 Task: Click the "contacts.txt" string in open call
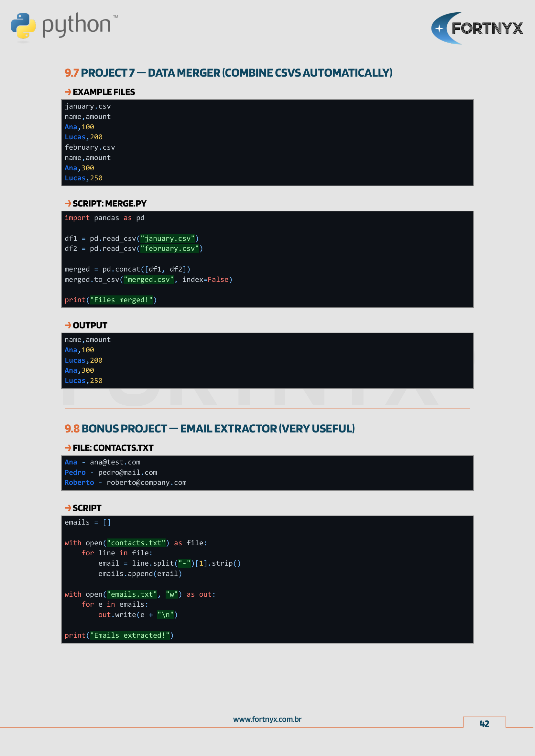[136, 543]
